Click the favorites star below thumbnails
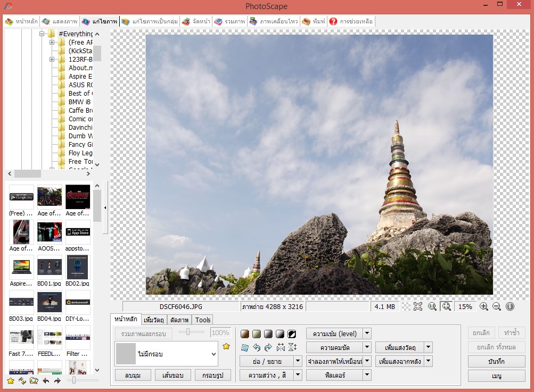Image resolution: width=534 pixels, height=392 pixels. click(11, 381)
